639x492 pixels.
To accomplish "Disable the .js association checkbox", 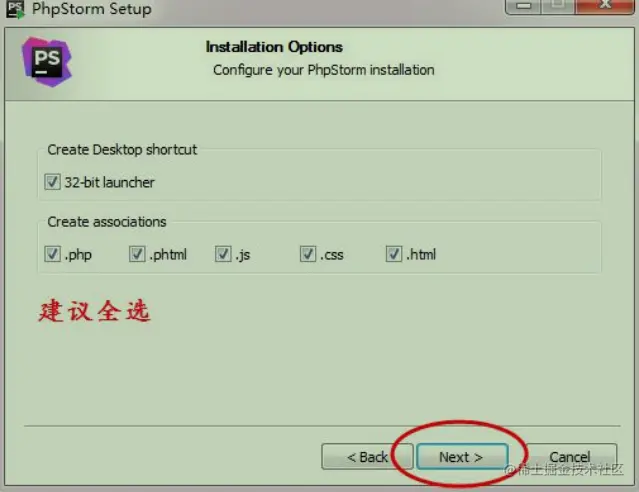I will [x=223, y=254].
